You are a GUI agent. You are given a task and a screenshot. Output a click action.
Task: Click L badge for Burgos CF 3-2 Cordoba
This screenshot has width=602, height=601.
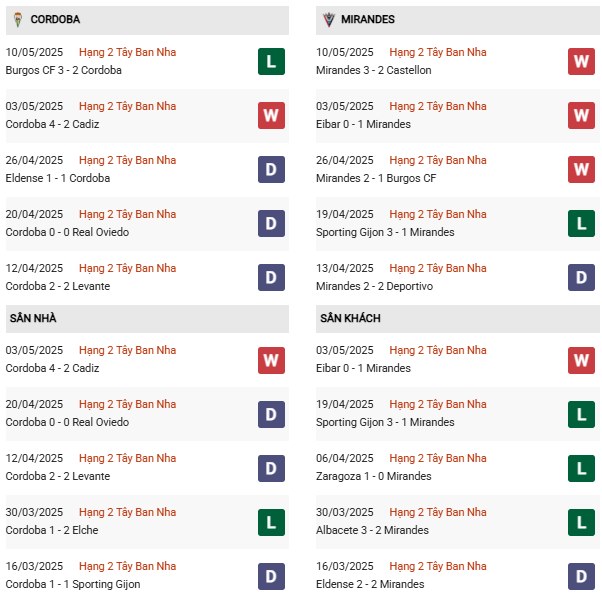pos(271,61)
